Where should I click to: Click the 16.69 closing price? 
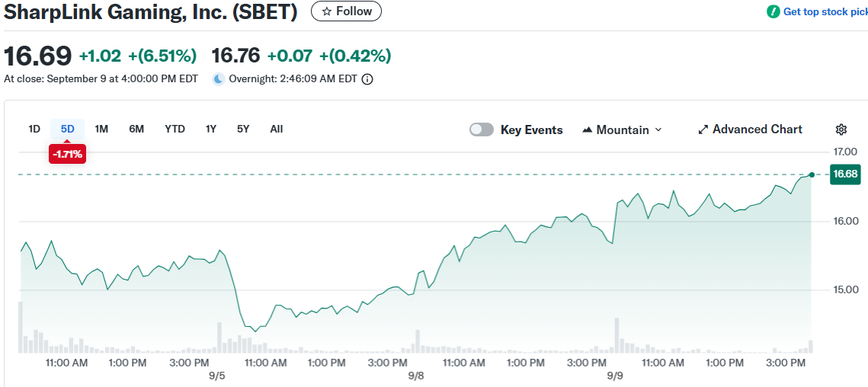(37, 56)
